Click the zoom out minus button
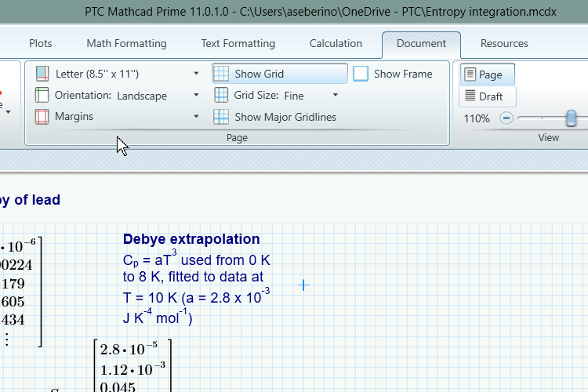The height and width of the screenshot is (392, 588). [506, 118]
